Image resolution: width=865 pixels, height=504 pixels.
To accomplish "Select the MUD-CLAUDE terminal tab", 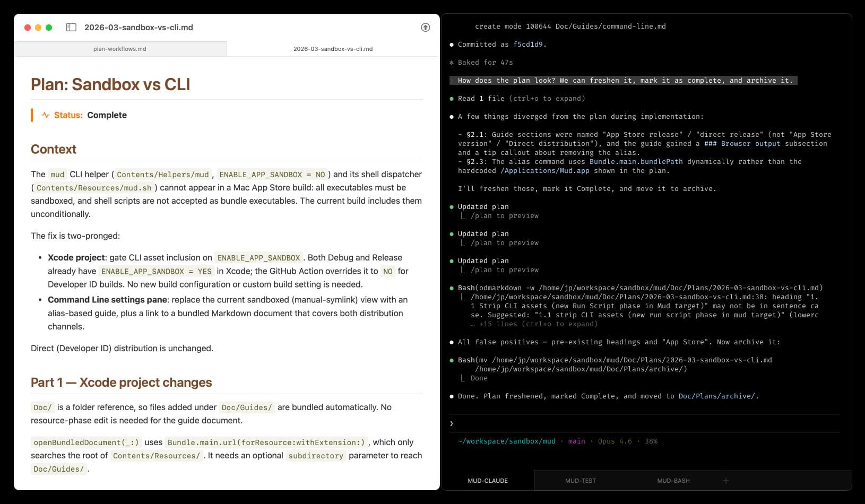I will point(487,481).
